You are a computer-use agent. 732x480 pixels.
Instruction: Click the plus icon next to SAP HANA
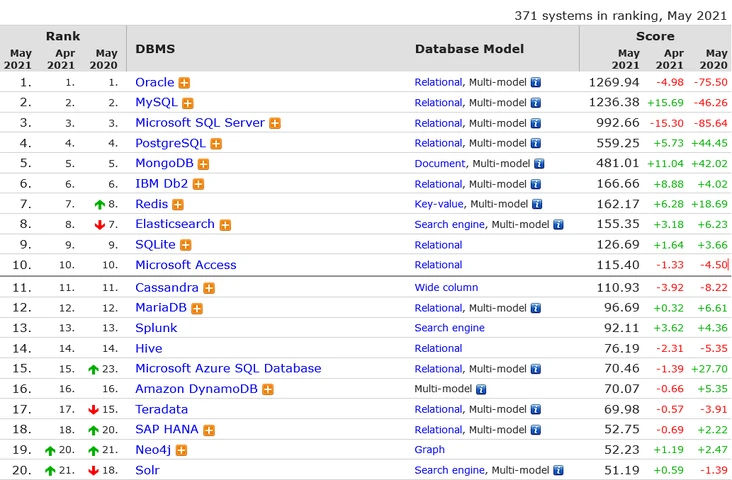[x=209, y=430]
